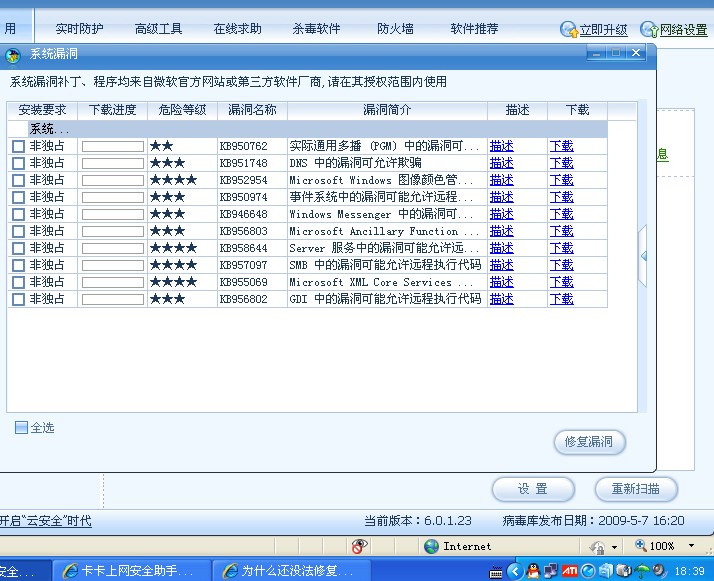The image size is (714, 581).
Task: Open the 网络设置 link
Action: (683, 30)
